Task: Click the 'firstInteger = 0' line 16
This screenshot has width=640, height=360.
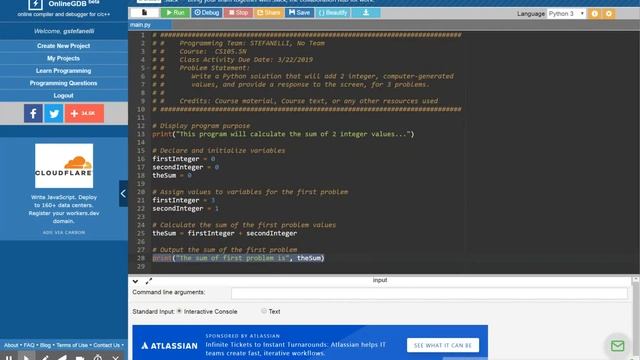Action: pyautogui.click(x=184, y=159)
